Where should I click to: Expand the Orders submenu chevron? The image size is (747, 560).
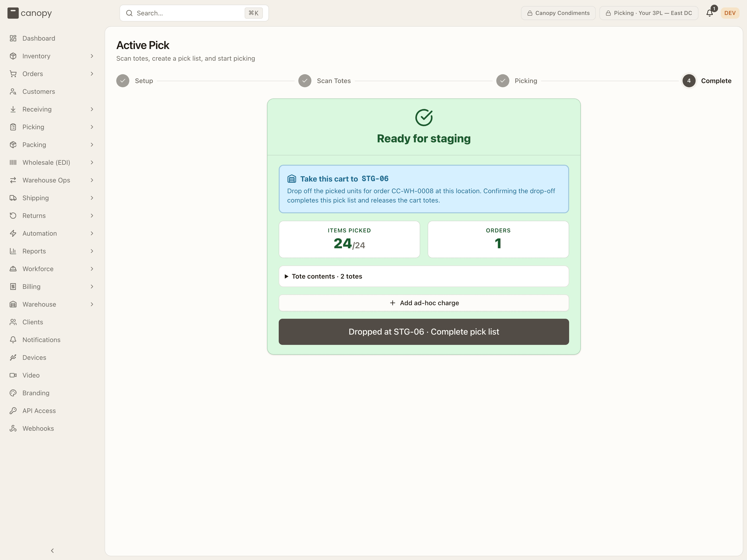click(92, 73)
